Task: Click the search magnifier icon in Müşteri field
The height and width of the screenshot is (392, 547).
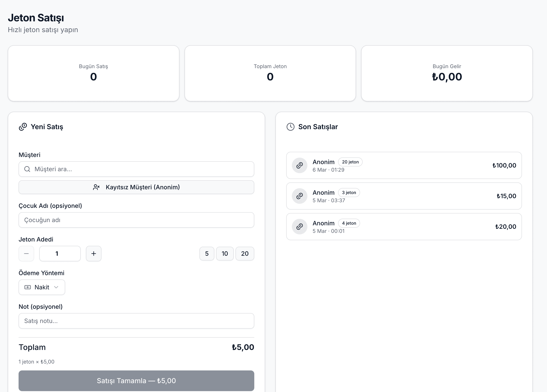Action: click(27, 169)
